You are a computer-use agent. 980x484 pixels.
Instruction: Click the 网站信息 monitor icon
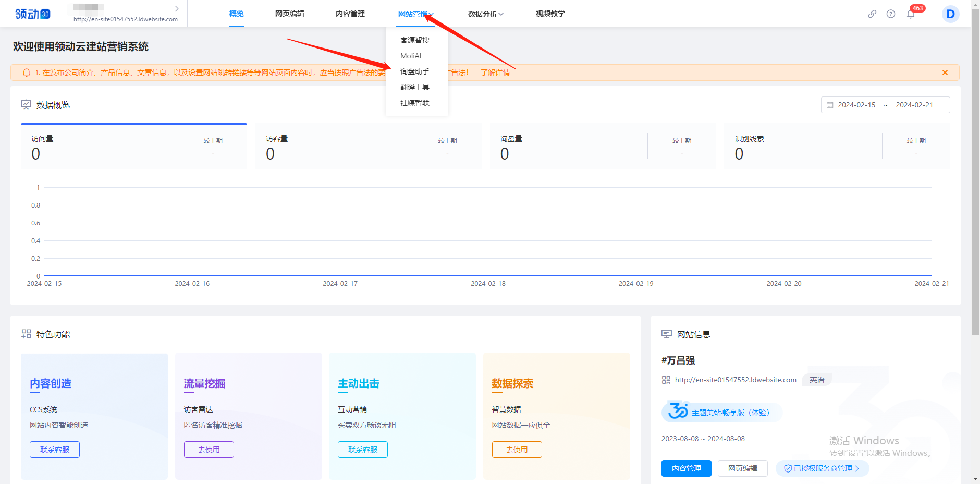[x=666, y=334]
